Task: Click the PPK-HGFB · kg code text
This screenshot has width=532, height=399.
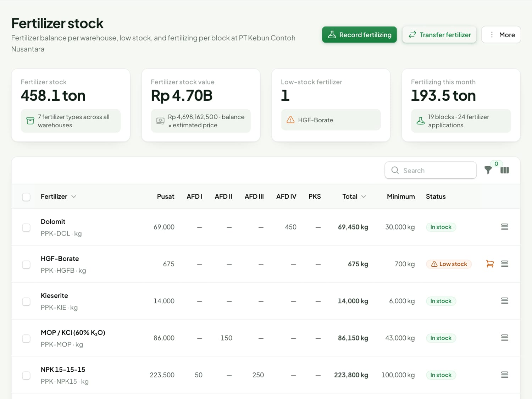Action: 63,270
